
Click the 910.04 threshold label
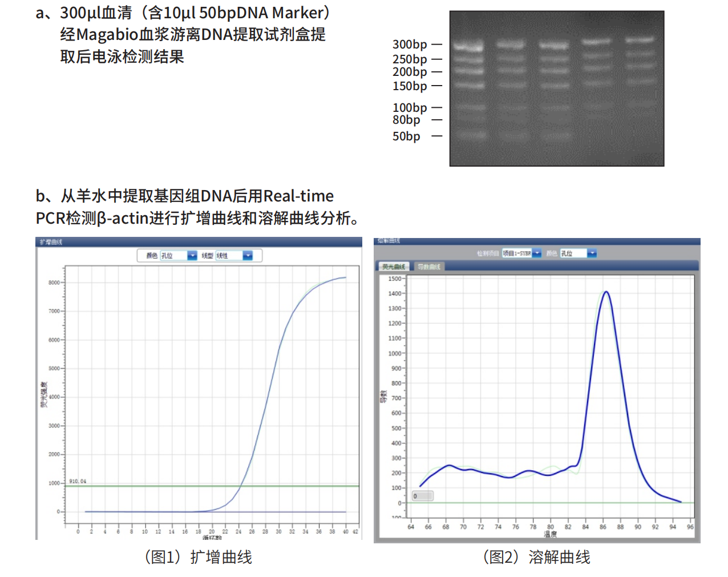click(x=78, y=481)
